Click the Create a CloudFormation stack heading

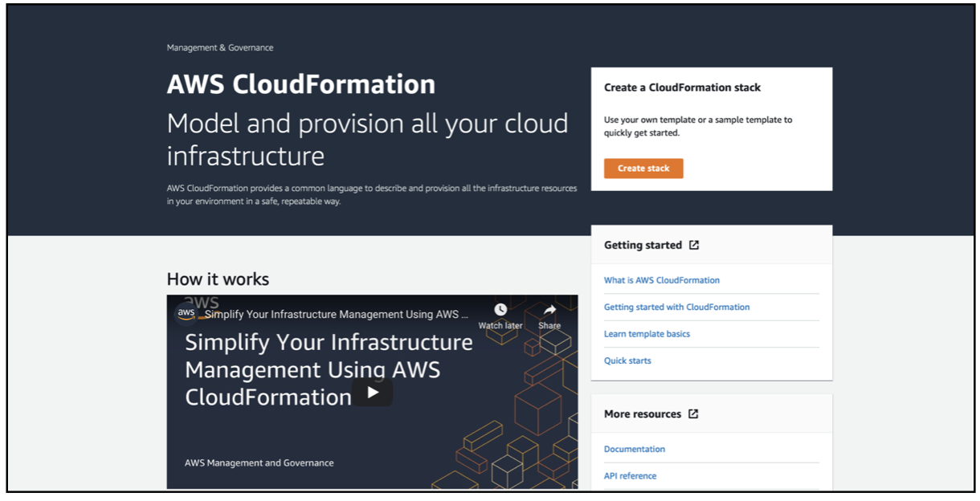[x=682, y=88]
